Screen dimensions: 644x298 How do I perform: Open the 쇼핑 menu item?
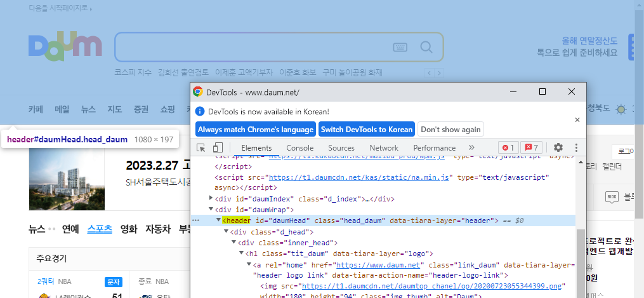pos(167,109)
